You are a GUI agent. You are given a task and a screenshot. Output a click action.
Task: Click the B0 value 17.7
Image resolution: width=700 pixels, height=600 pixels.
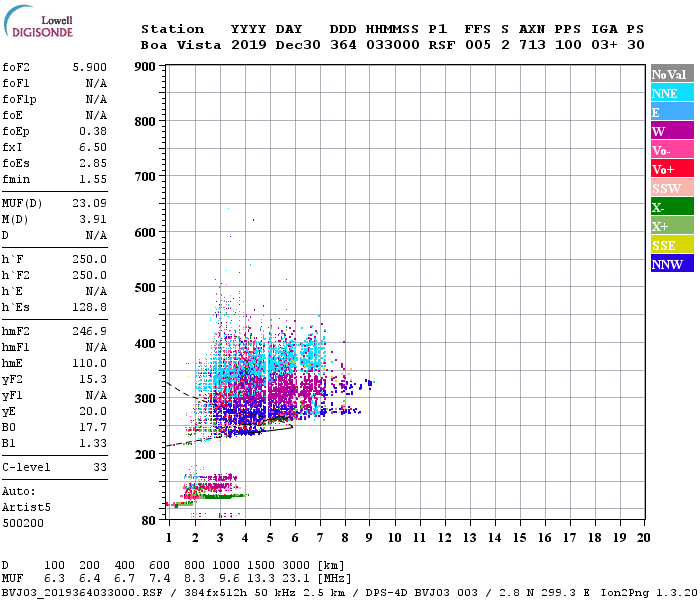tap(93, 427)
